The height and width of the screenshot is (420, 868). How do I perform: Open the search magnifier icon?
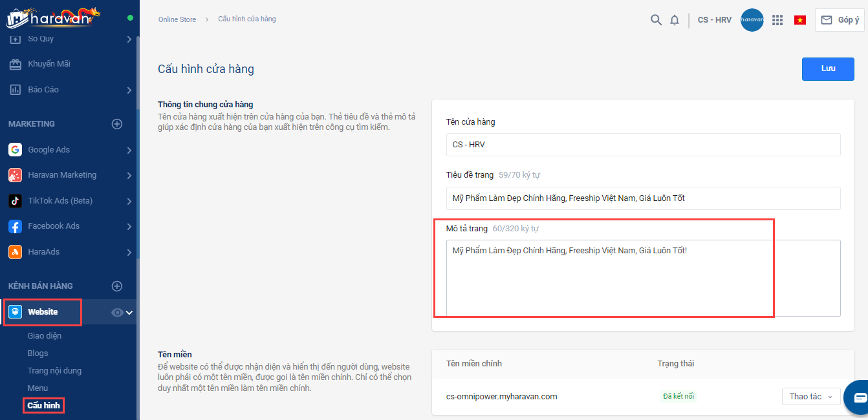656,20
